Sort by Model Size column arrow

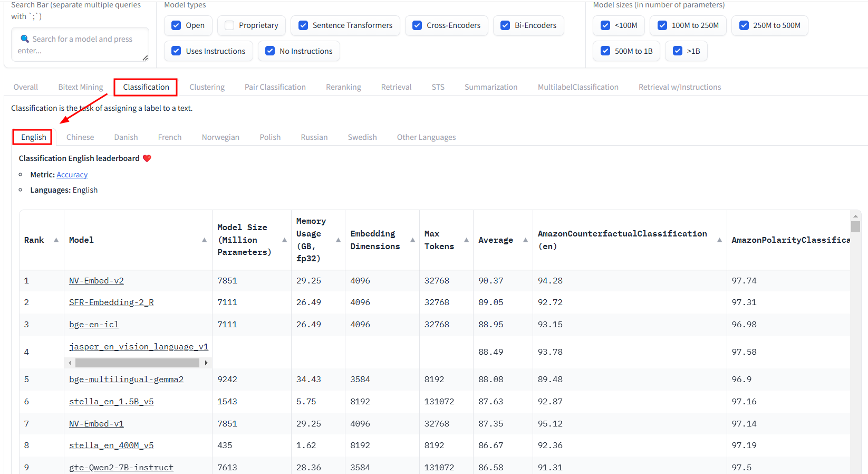(x=284, y=240)
